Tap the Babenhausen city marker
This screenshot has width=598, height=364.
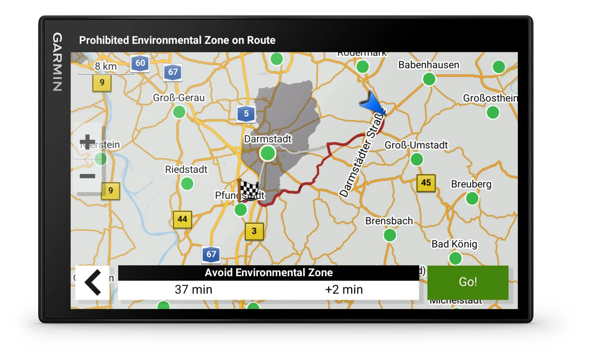tap(429, 79)
